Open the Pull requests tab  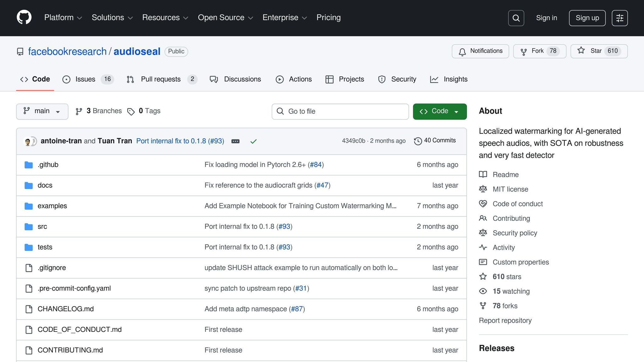pyautogui.click(x=161, y=79)
